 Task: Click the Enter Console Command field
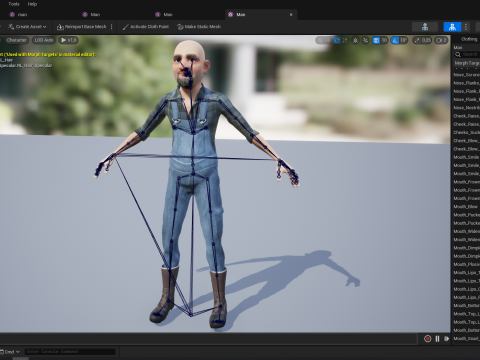pyautogui.click(x=70, y=352)
